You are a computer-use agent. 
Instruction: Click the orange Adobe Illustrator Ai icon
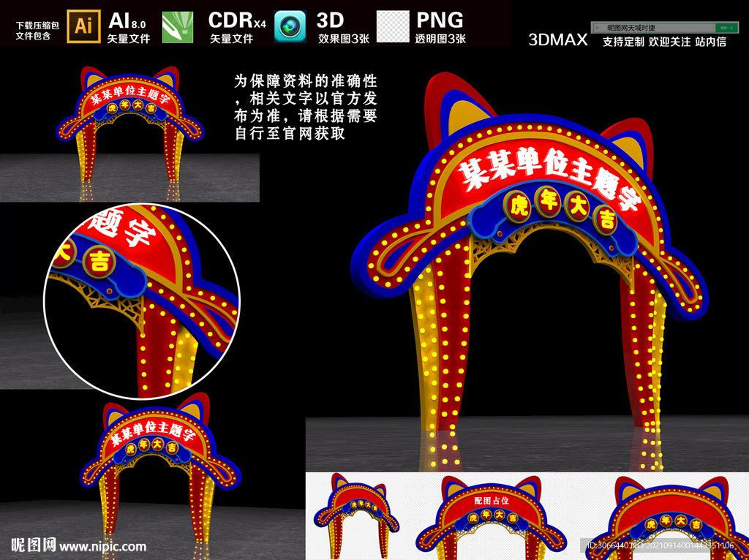(83, 26)
